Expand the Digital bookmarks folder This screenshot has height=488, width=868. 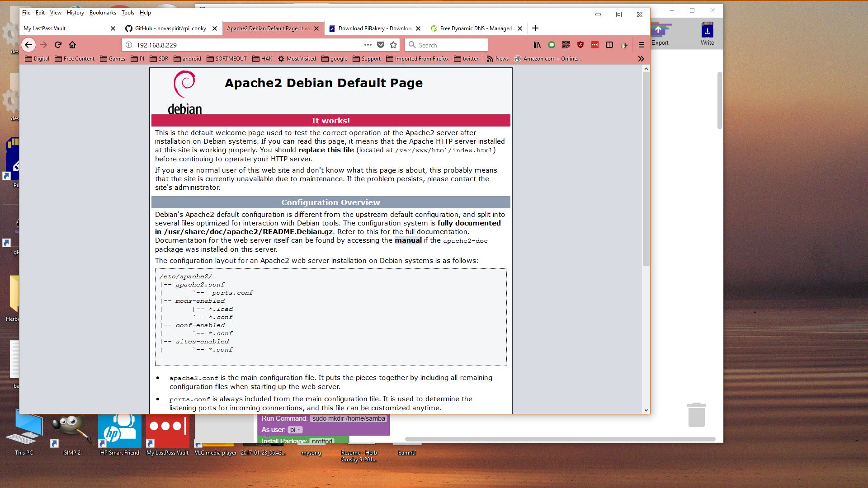tap(37, 59)
